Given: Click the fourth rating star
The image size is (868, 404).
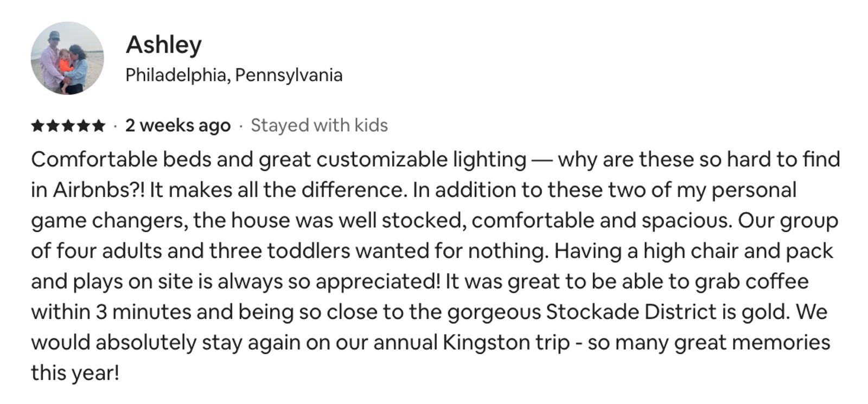Looking at the screenshot, I should click(83, 126).
